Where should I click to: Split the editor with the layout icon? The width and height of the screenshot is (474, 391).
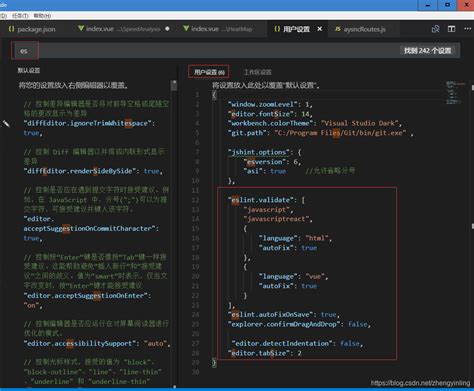tap(451, 29)
